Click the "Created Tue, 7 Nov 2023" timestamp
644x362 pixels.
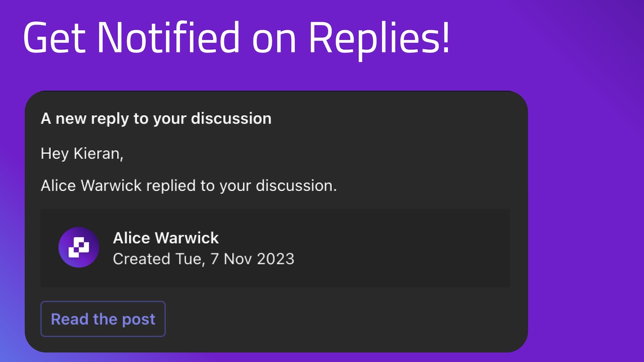(x=203, y=259)
